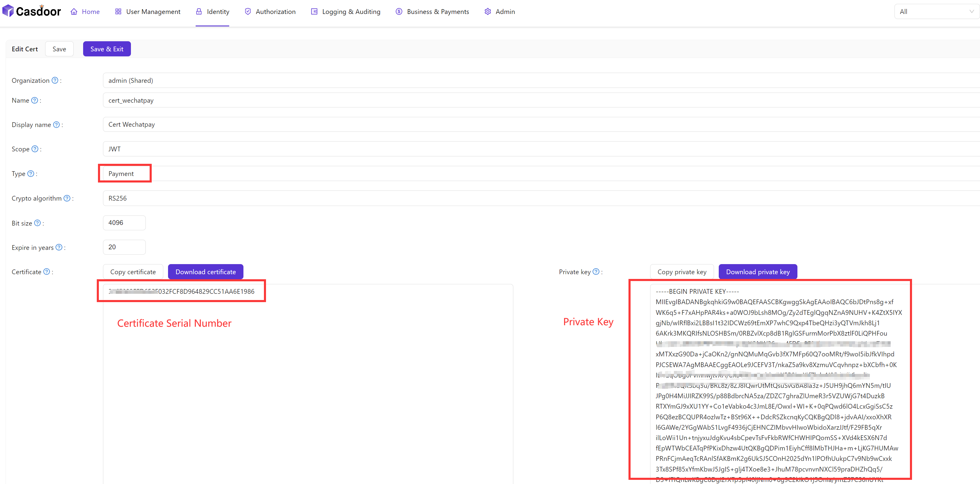Click the Bit size help icon
The height and width of the screenshot is (484, 980).
pos(37,223)
